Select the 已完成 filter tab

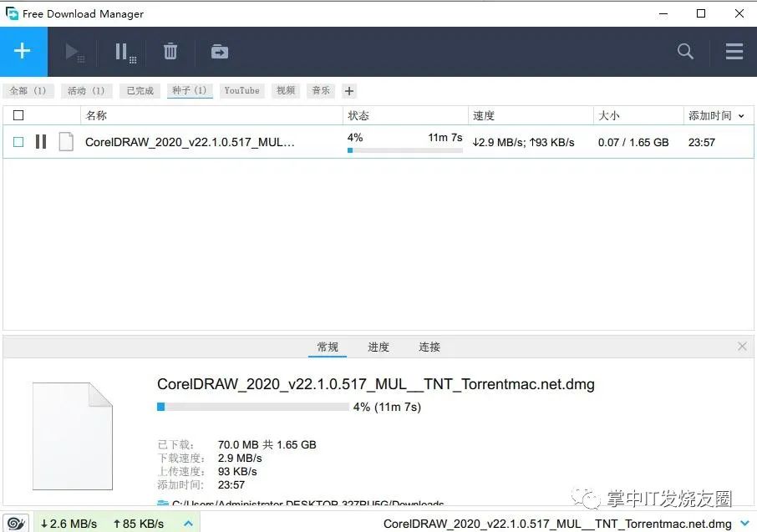(140, 91)
